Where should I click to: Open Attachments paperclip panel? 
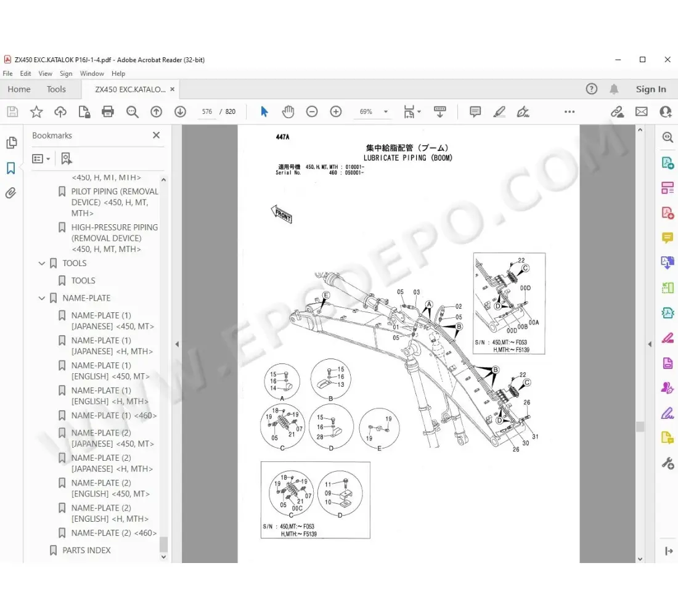(x=11, y=193)
